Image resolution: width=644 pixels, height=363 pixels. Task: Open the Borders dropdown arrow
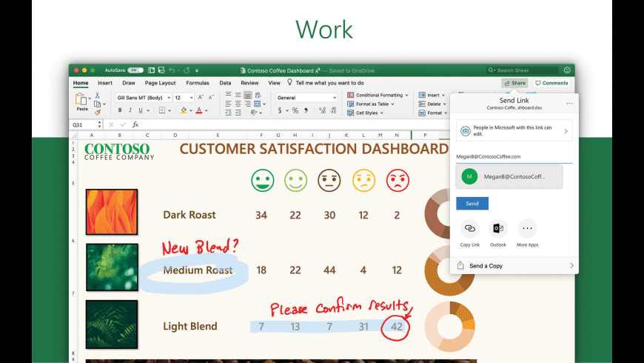[170, 110]
